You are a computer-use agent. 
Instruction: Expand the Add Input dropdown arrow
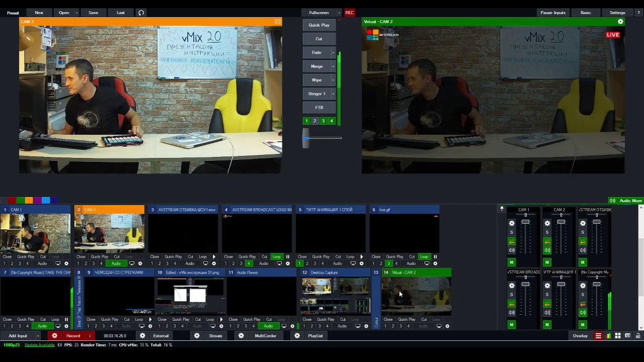(x=38, y=336)
